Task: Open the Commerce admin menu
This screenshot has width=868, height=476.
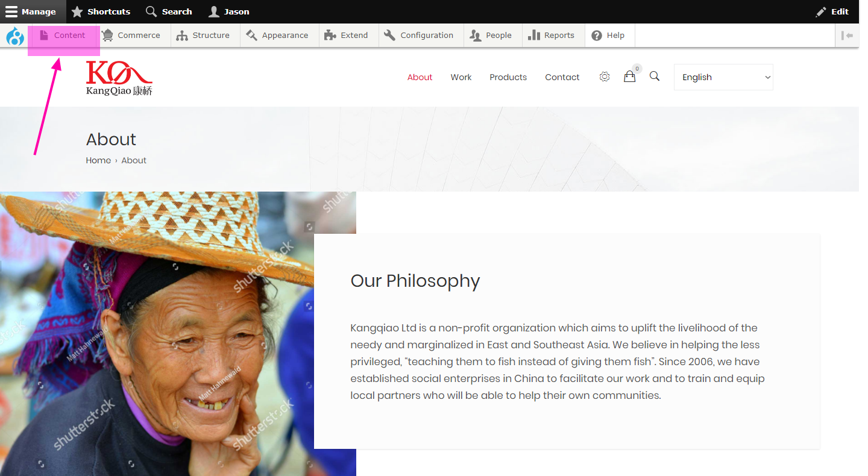Action: (x=131, y=36)
